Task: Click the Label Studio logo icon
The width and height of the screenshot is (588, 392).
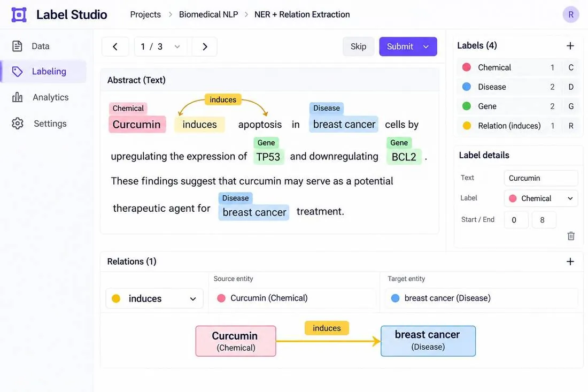Action: click(x=19, y=14)
